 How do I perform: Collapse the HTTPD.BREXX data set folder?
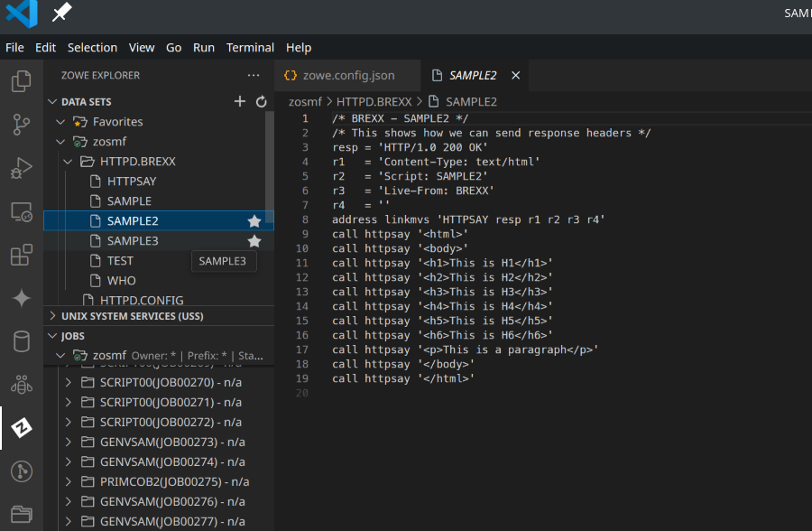69,162
